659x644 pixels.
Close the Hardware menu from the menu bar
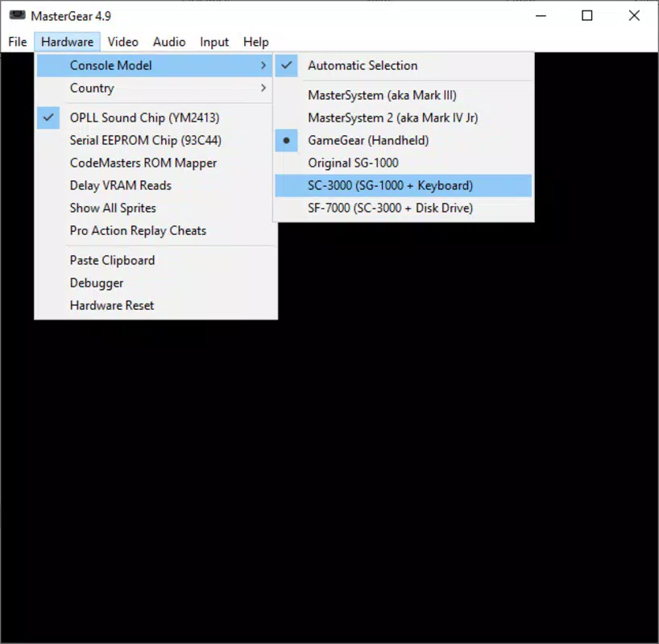pyautogui.click(x=67, y=42)
